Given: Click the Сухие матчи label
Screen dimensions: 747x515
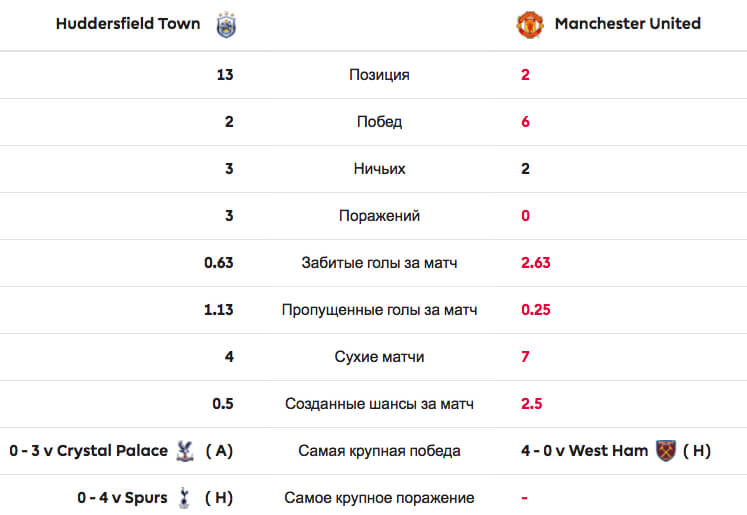Looking at the screenshot, I should click(379, 357).
